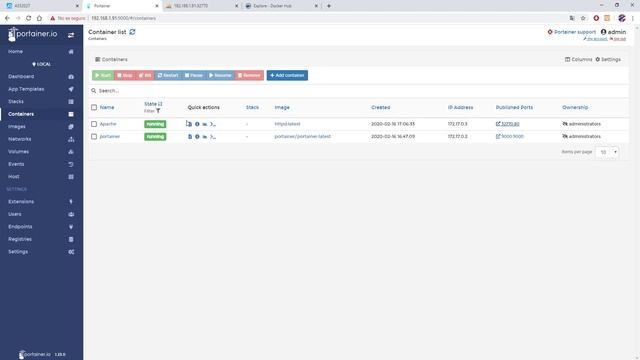Image resolution: width=640 pixels, height=360 pixels.
Task: Open the Items per page dropdown
Action: pos(607,152)
